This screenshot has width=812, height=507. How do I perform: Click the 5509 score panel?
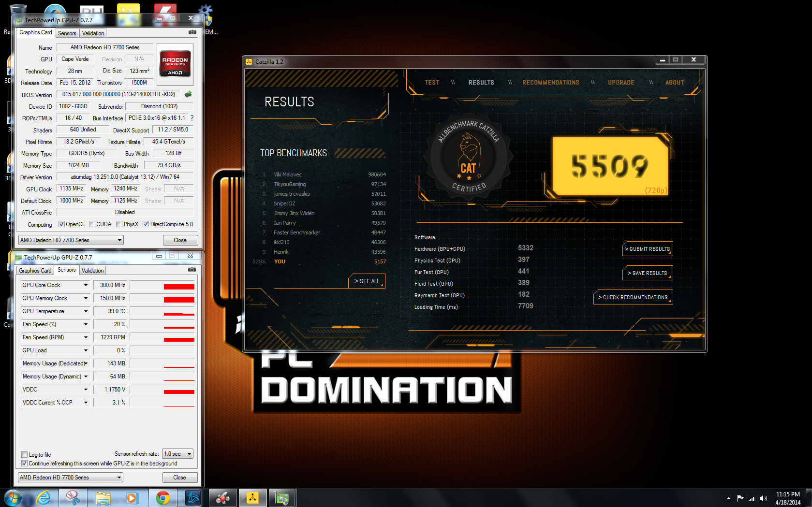pyautogui.click(x=611, y=166)
